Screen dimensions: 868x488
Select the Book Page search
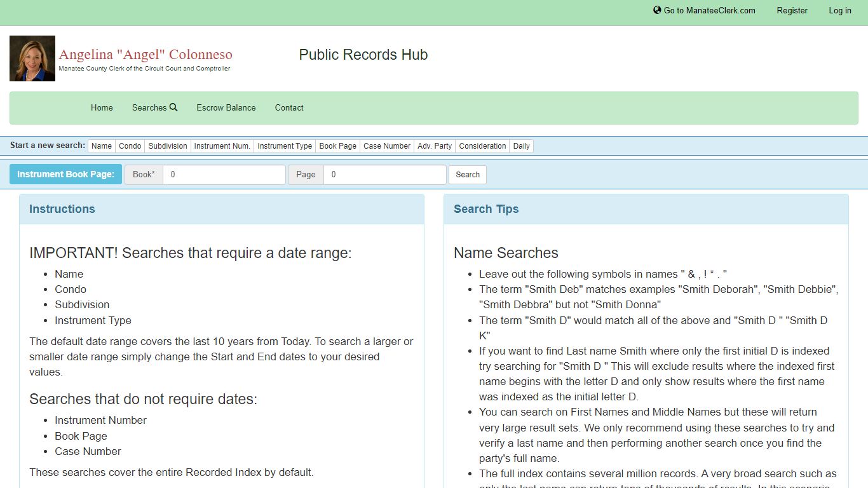click(337, 146)
